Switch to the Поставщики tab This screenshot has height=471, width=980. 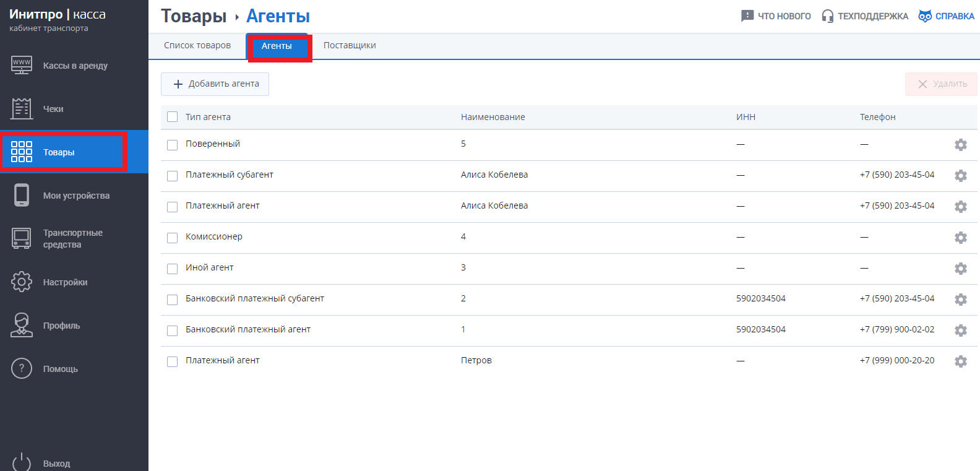(x=350, y=45)
